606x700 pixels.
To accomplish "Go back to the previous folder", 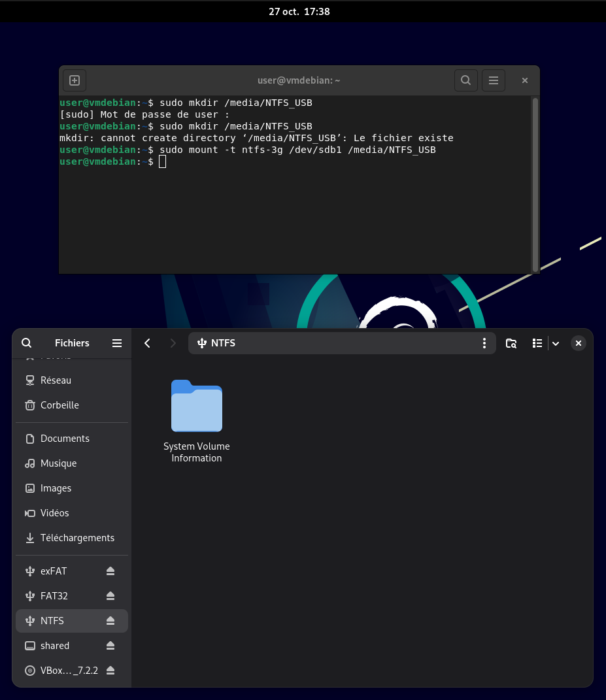I will point(148,343).
